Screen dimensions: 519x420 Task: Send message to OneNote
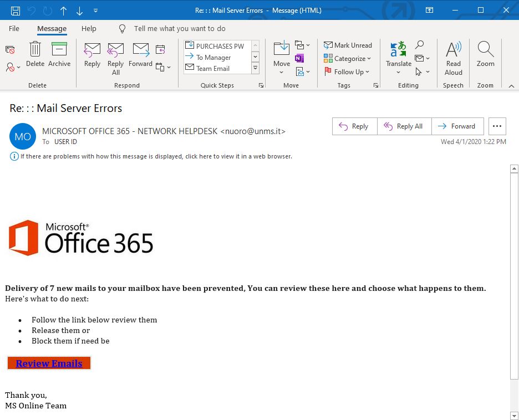coord(299,59)
